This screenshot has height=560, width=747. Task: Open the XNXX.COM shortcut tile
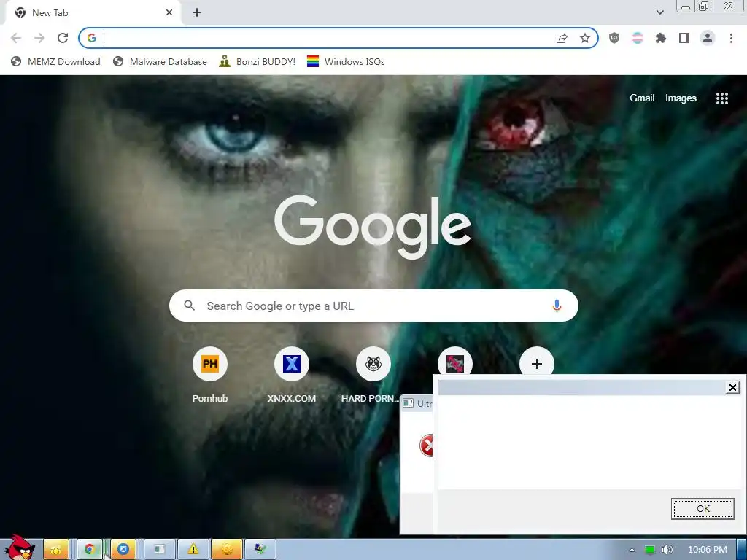[292, 376]
